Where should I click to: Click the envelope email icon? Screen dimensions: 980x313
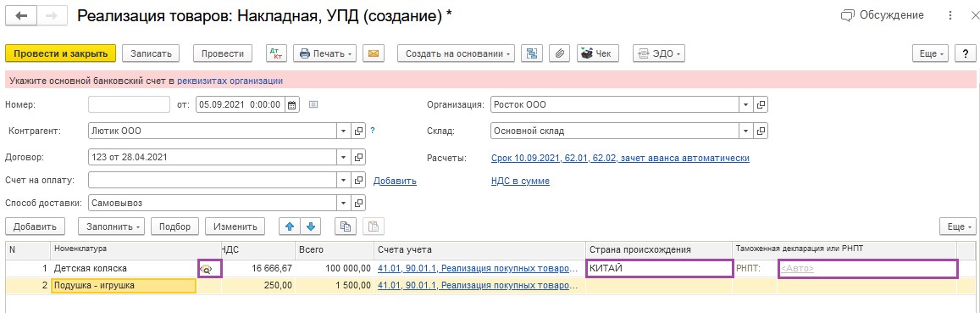coord(374,53)
